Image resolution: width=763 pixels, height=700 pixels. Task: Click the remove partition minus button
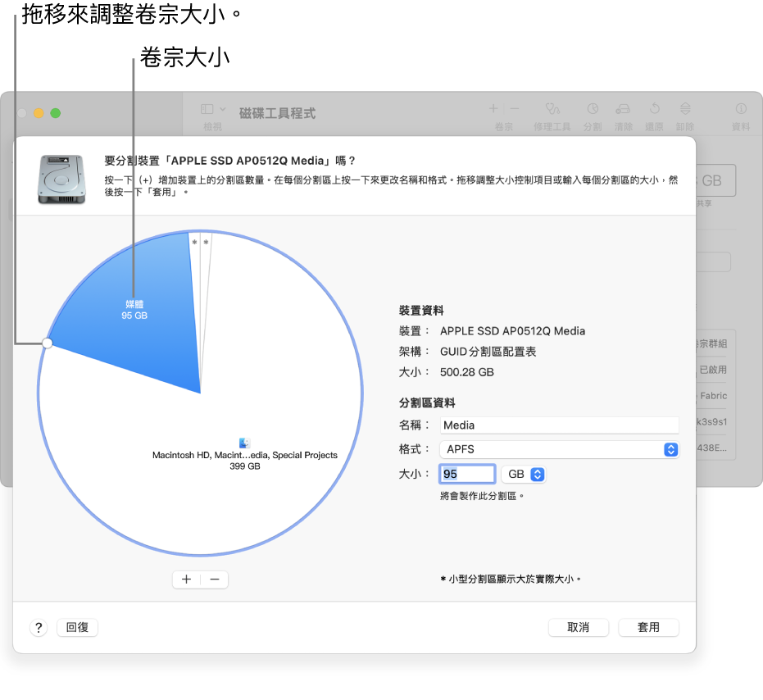coord(215,580)
